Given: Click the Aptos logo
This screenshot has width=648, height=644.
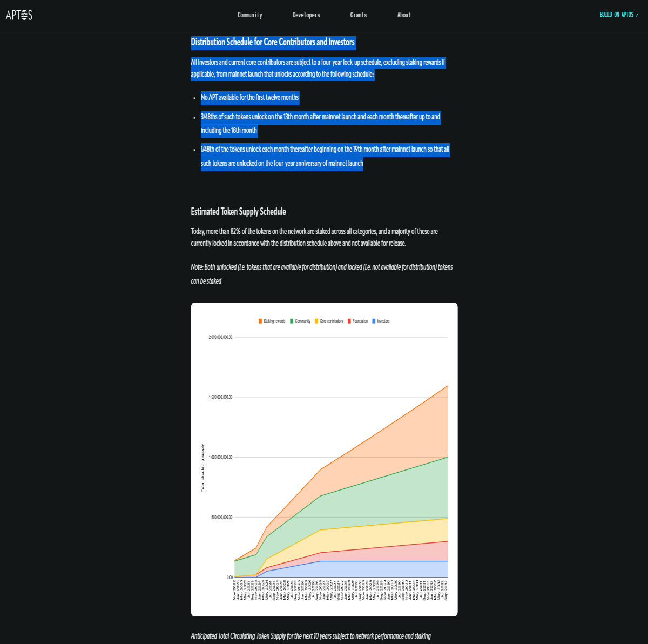Looking at the screenshot, I should point(19,15).
